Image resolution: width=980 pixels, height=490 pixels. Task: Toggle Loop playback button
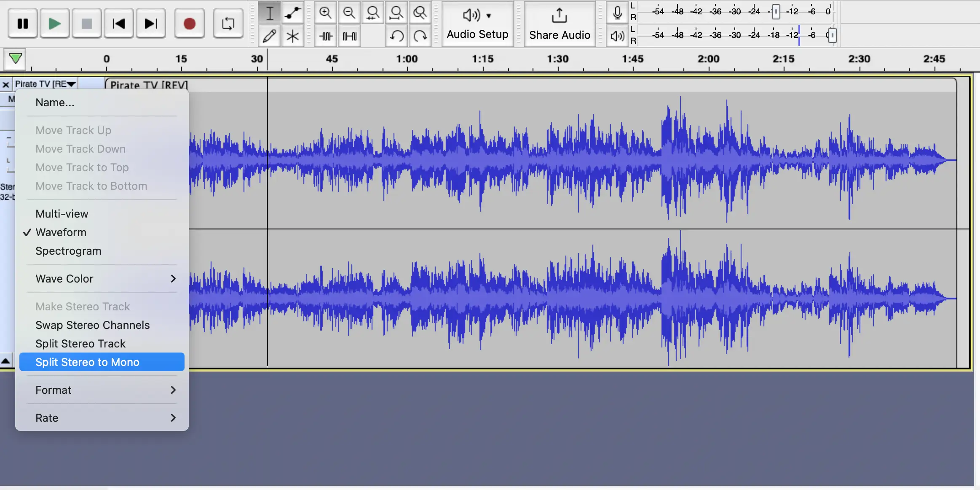(x=228, y=24)
